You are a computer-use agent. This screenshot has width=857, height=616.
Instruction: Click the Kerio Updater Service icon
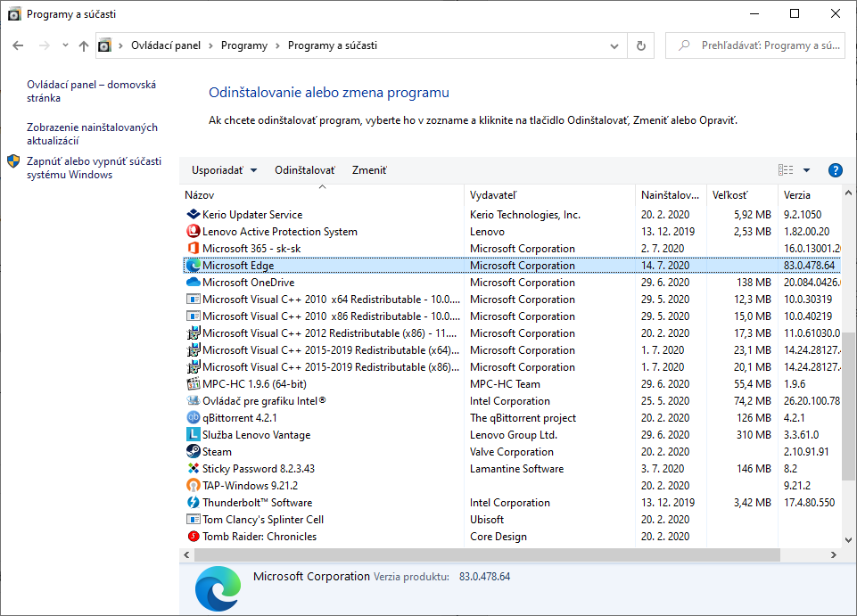194,215
